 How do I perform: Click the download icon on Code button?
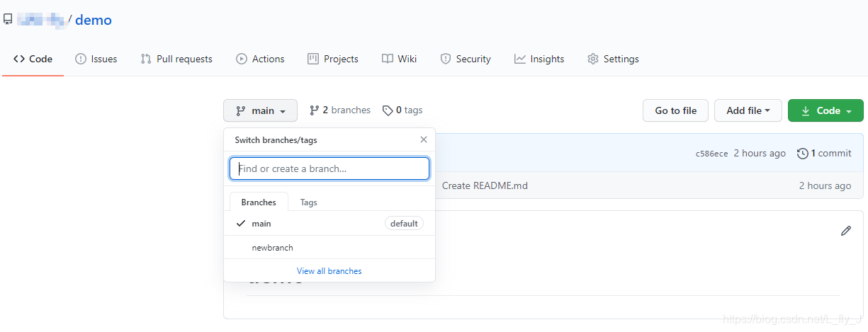(x=806, y=110)
